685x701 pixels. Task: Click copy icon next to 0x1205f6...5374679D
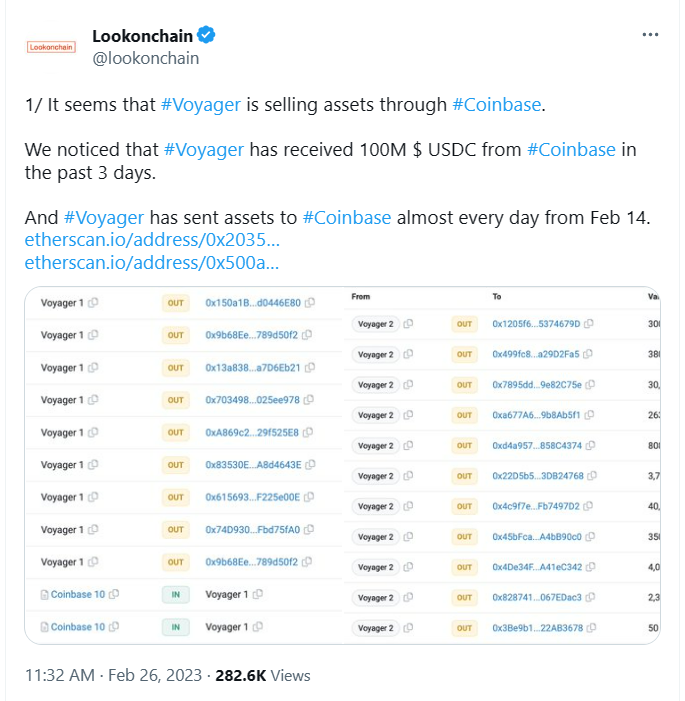(x=588, y=324)
